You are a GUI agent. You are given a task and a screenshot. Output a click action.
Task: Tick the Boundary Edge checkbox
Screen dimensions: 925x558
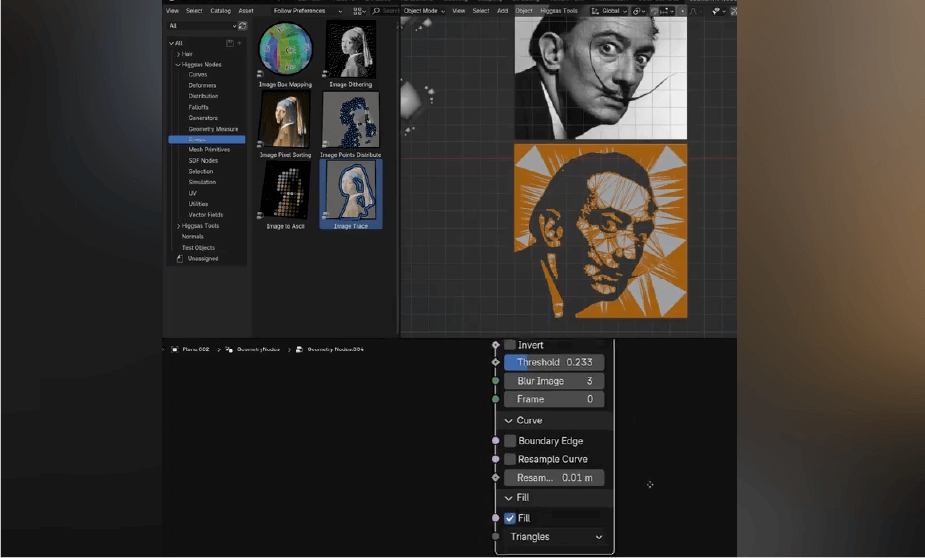pos(510,441)
